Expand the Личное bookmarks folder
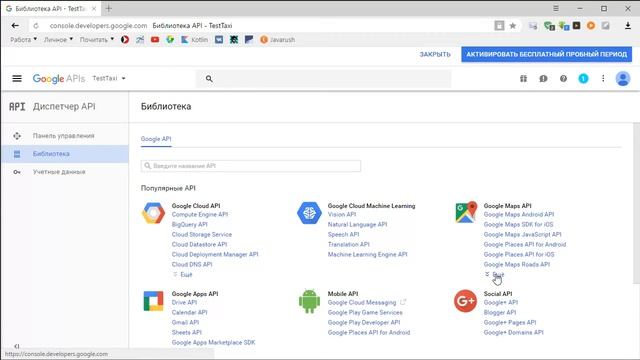The image size is (640, 360). coord(58,40)
